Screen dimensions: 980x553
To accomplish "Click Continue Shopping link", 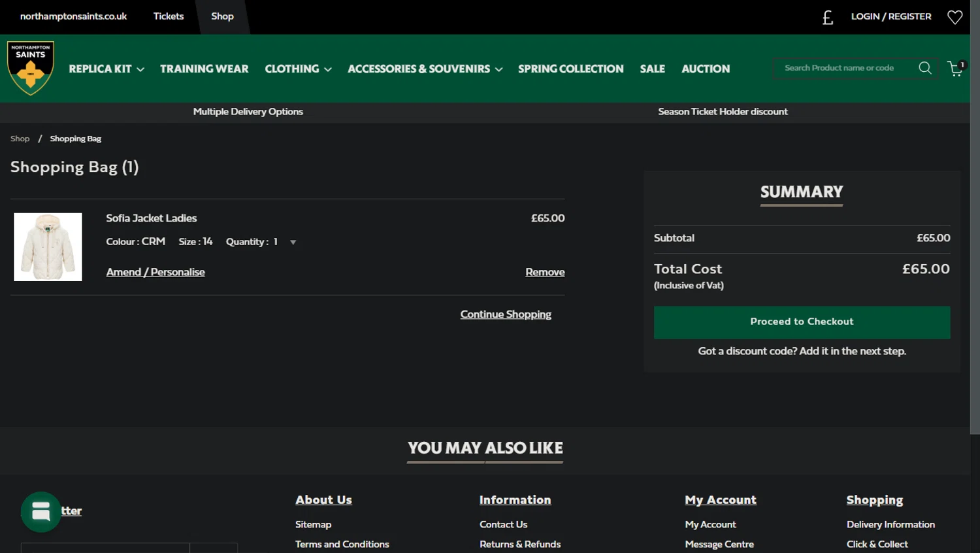I will click(x=506, y=314).
